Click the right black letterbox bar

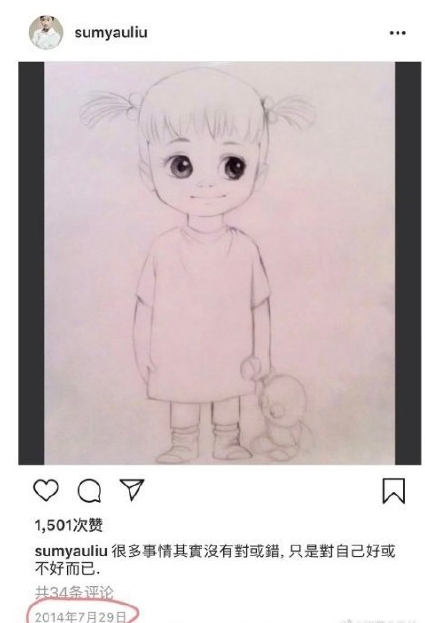coord(408,263)
